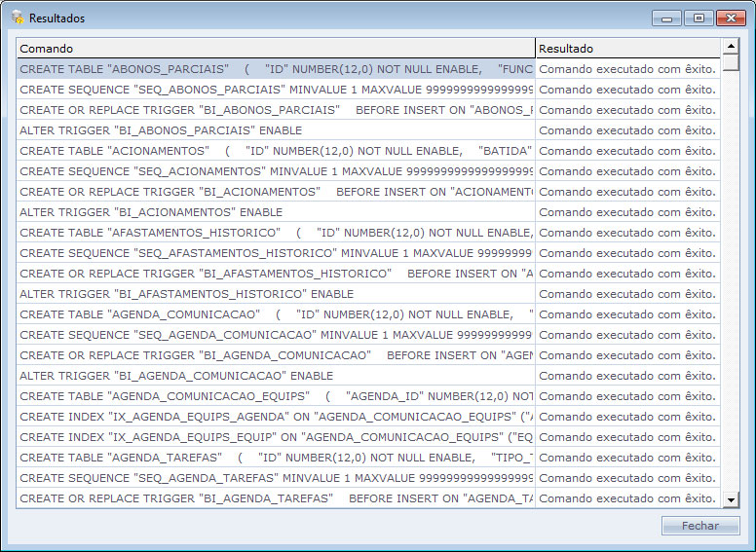Screen dimensions: 756x552
Task: Click the Fechar button
Action: pos(699,526)
